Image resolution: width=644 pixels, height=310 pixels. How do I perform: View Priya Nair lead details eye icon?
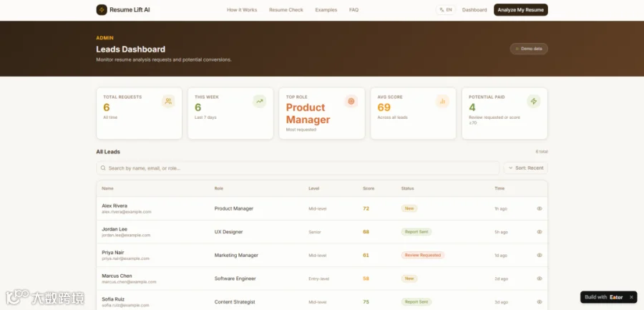tap(540, 256)
